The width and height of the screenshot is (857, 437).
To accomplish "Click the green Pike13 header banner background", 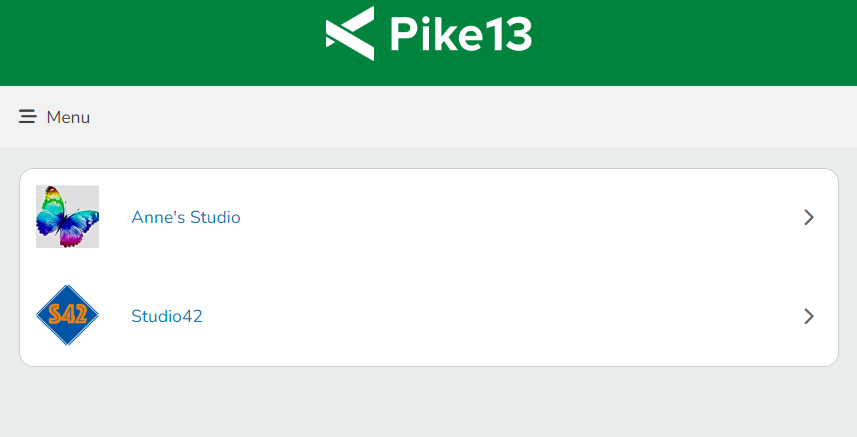I will (150, 42).
